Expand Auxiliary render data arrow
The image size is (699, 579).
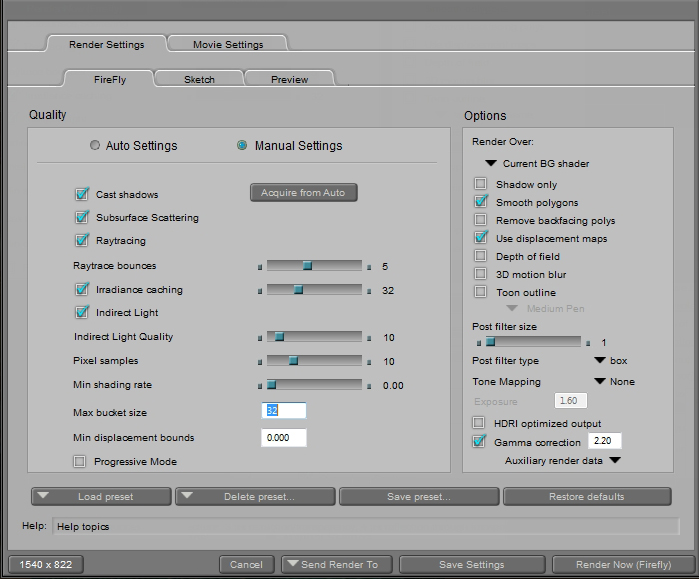[x=615, y=460]
